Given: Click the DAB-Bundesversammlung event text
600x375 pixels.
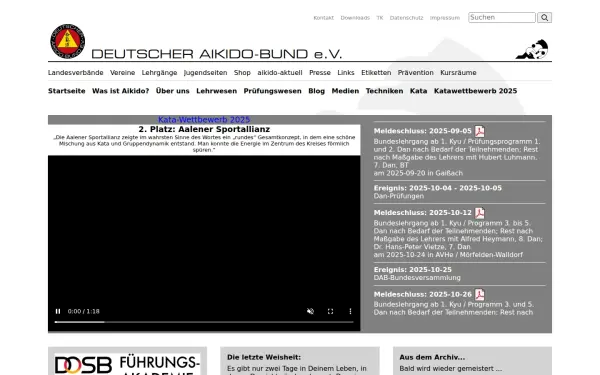Looking at the screenshot, I should point(417,278).
